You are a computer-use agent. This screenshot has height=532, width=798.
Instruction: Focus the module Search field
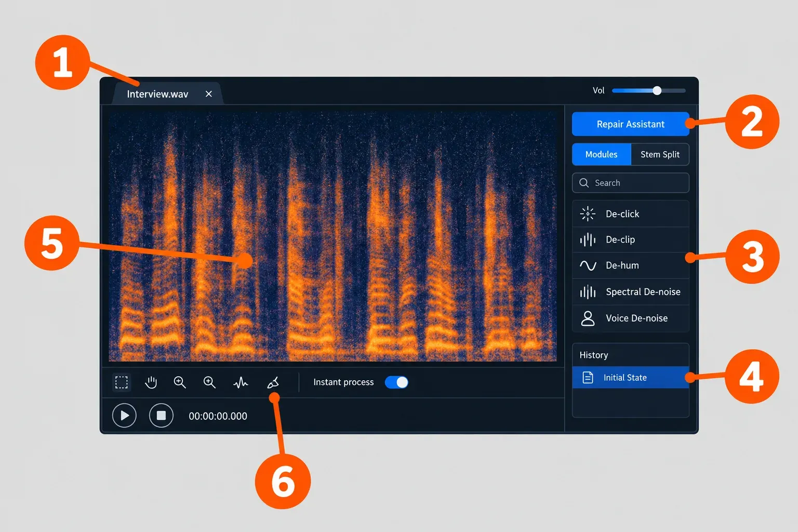coord(631,183)
